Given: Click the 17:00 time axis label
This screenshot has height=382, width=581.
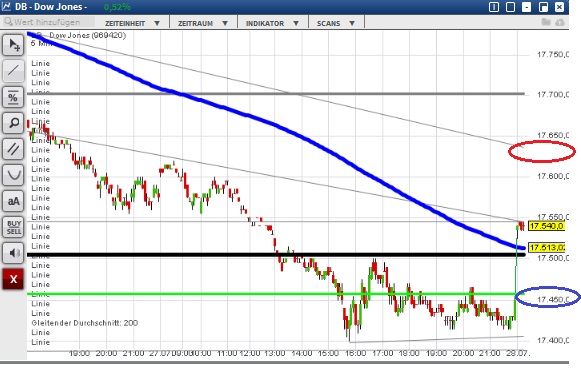Looking at the screenshot, I should pos(382,353).
